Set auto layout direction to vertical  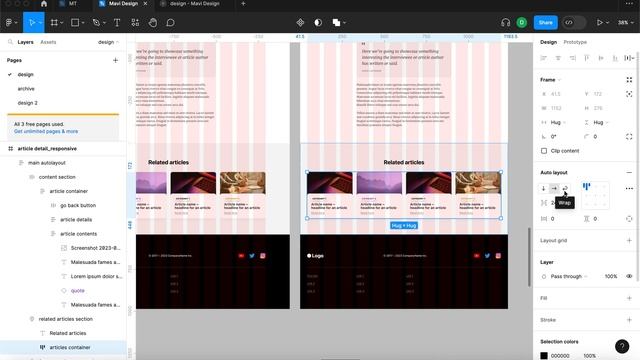click(x=543, y=189)
